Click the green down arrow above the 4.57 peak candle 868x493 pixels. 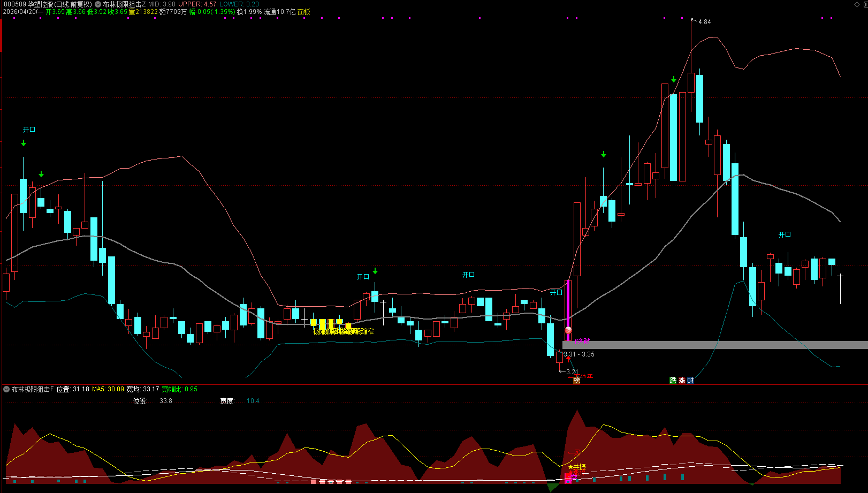tap(674, 79)
